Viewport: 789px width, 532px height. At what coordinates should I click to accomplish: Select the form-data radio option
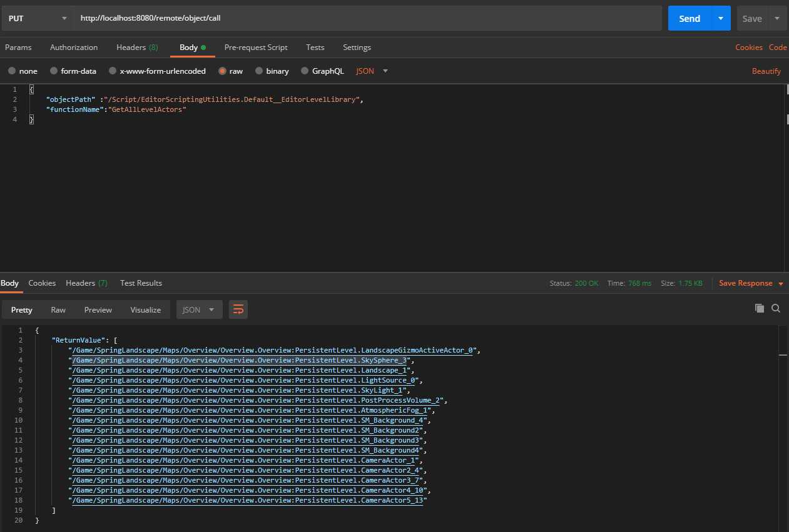point(54,71)
